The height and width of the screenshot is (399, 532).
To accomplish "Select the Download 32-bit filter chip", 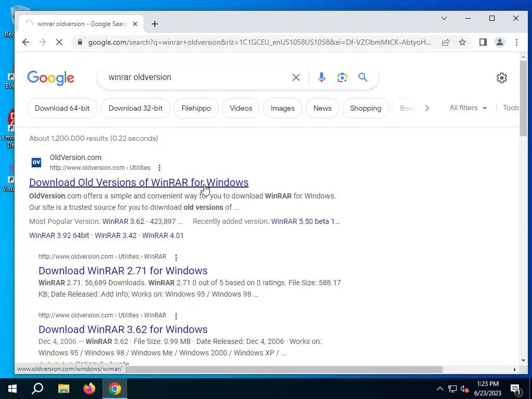I will [136, 108].
